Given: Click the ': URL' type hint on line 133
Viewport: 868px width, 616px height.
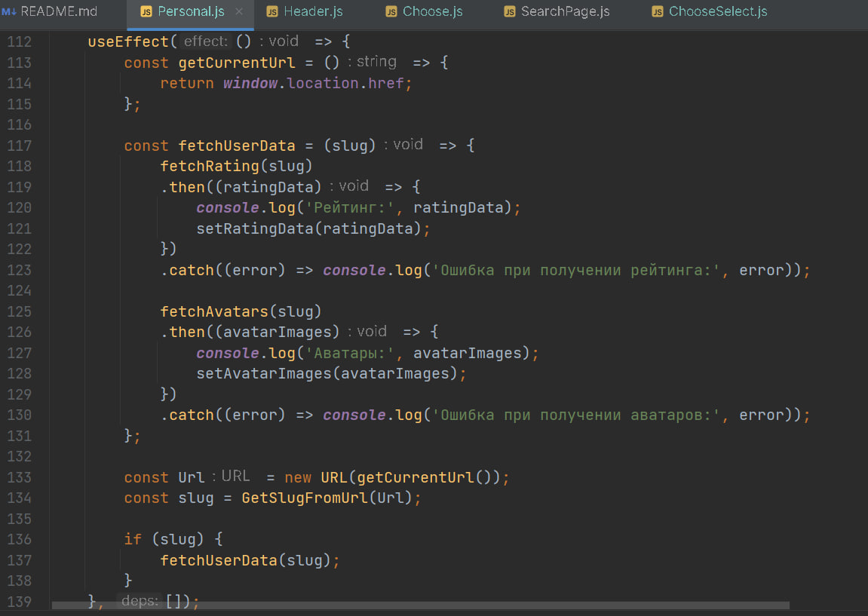Looking at the screenshot, I should point(232,477).
